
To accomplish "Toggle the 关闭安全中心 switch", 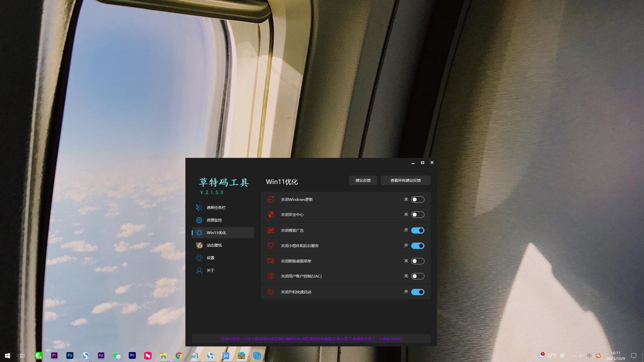I will point(418,214).
